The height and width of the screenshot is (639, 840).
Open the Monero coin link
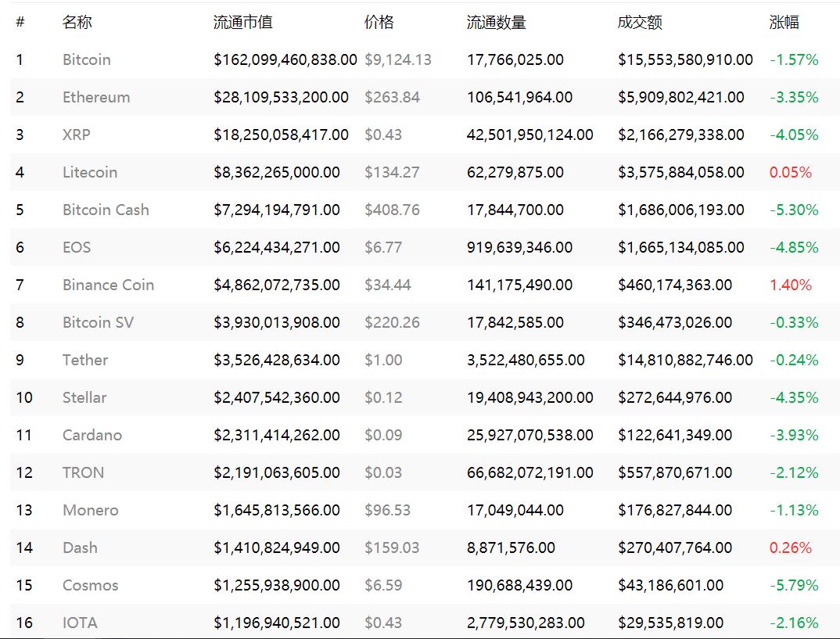point(90,510)
